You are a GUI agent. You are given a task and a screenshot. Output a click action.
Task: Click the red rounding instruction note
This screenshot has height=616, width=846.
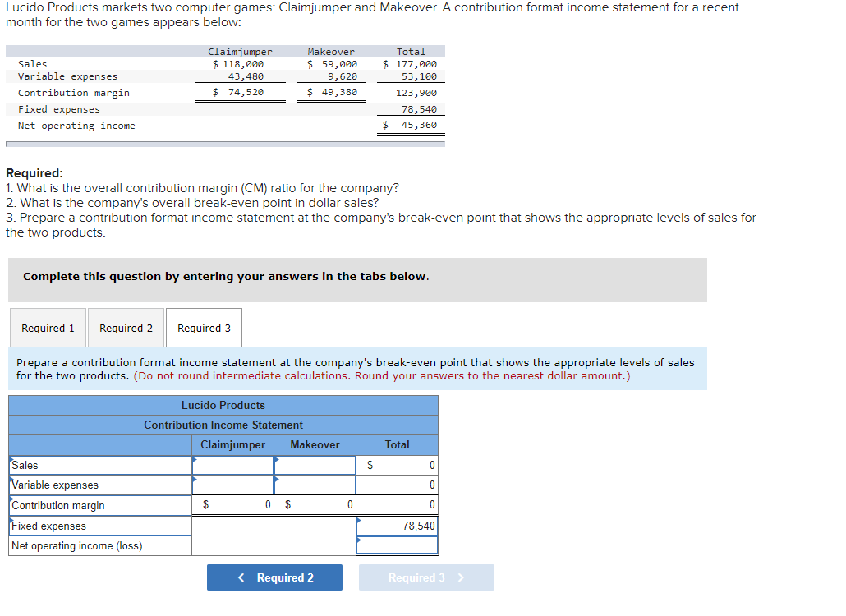(382, 376)
